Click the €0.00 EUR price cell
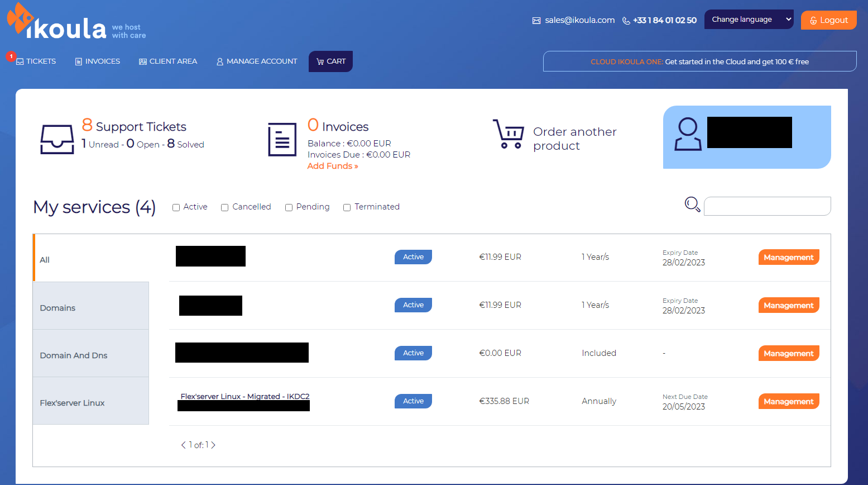 (500, 353)
